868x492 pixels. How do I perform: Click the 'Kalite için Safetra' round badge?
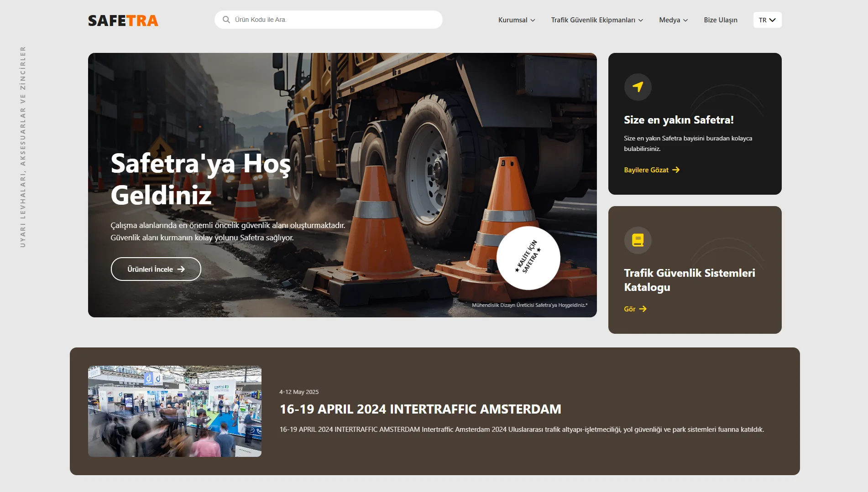pos(528,258)
